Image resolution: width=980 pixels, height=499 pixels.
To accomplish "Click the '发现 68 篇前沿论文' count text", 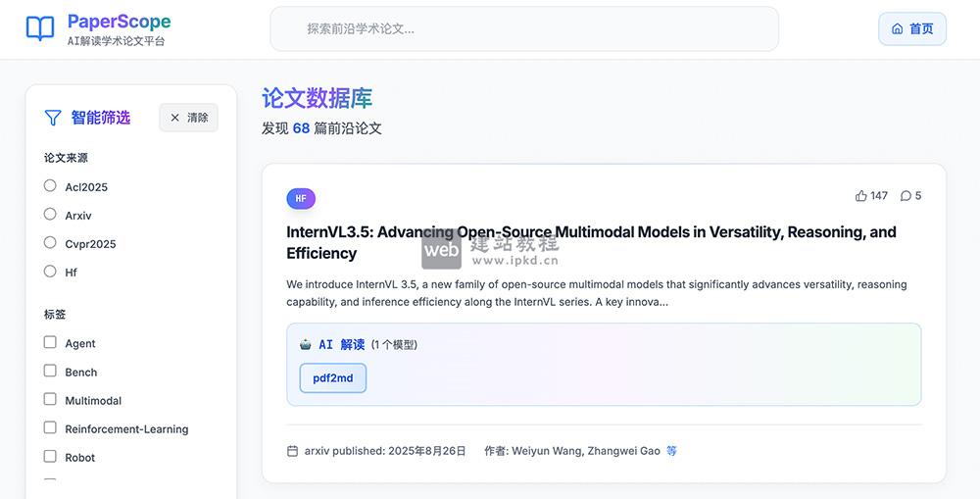I will [321, 128].
